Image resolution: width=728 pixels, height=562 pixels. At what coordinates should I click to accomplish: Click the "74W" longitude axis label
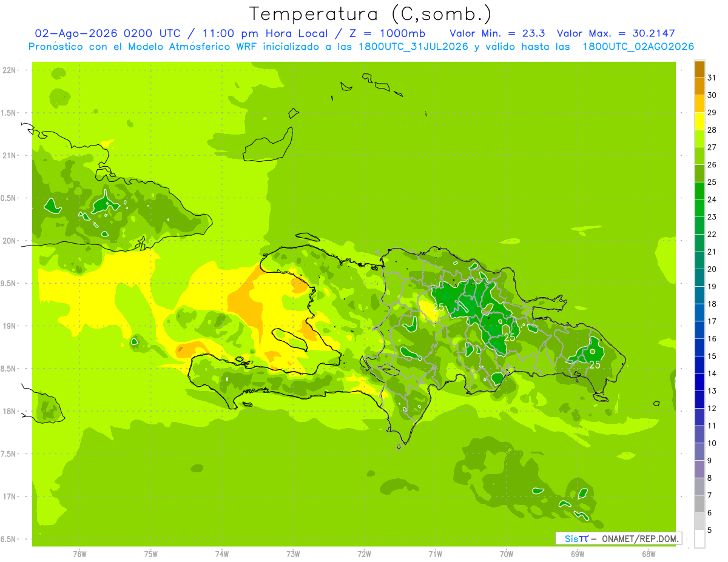[x=221, y=554]
